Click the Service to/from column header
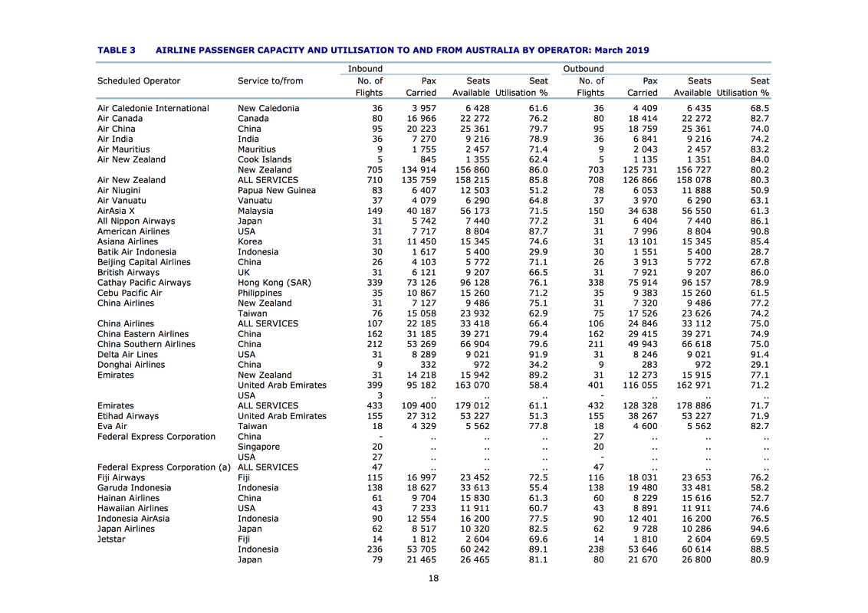Viewport: 868px width, 613px height. click(x=270, y=80)
